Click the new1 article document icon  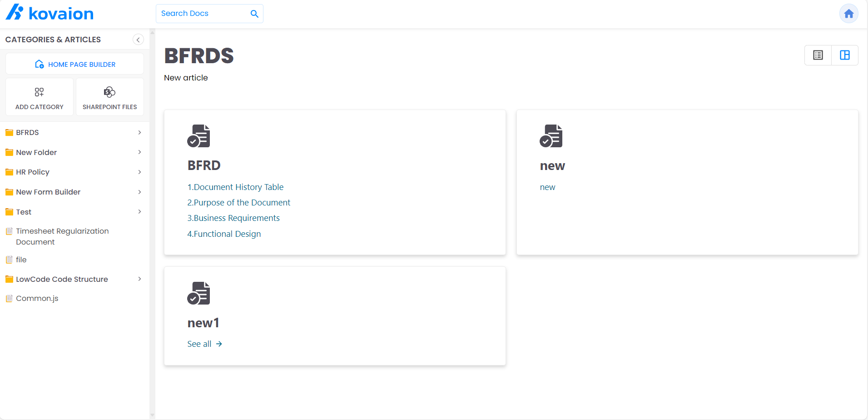coord(198,293)
